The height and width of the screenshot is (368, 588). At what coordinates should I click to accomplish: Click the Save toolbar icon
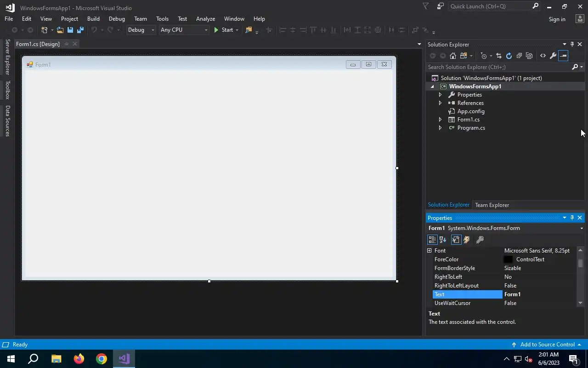[70, 30]
